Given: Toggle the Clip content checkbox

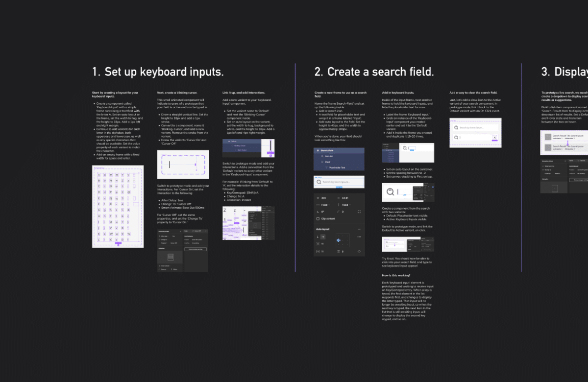Looking at the screenshot, I should coord(318,219).
